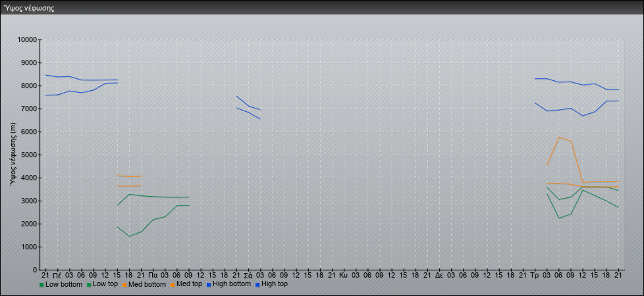Click the 2000 y-axis value
The width and height of the screenshot is (644, 296).
[29, 224]
